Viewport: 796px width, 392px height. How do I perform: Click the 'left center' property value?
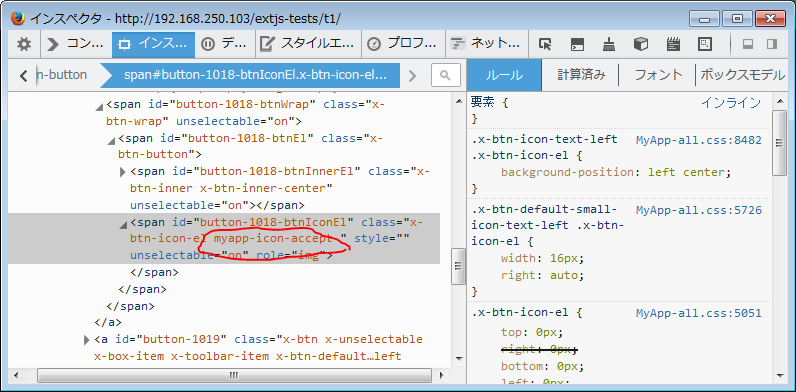click(x=685, y=172)
